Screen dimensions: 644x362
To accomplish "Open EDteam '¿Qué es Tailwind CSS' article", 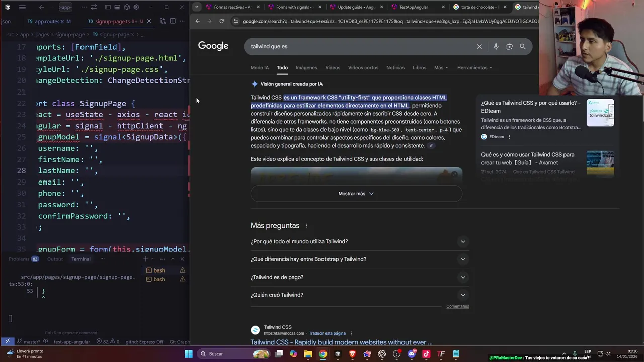I will coord(531,107).
